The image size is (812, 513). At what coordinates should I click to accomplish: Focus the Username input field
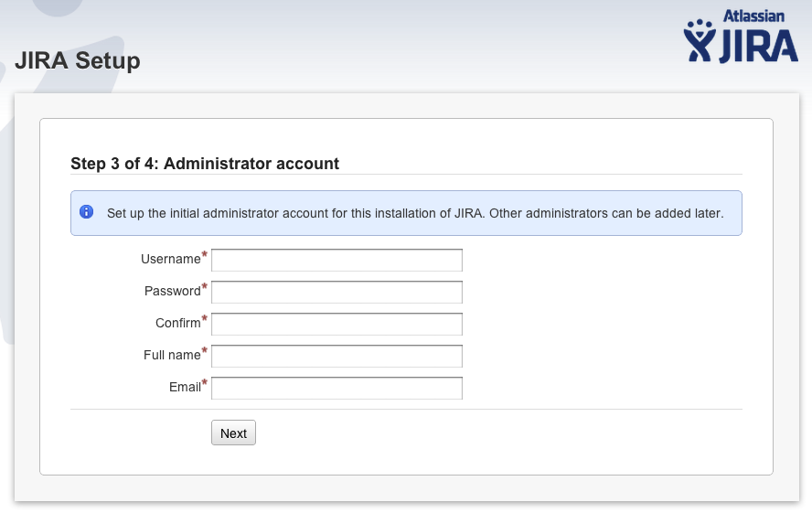point(337,260)
